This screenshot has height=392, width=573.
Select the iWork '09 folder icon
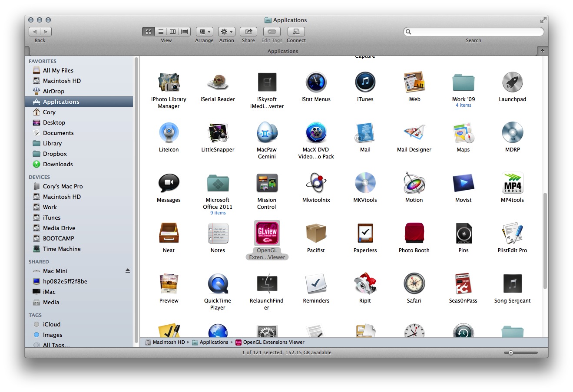pos(463,82)
